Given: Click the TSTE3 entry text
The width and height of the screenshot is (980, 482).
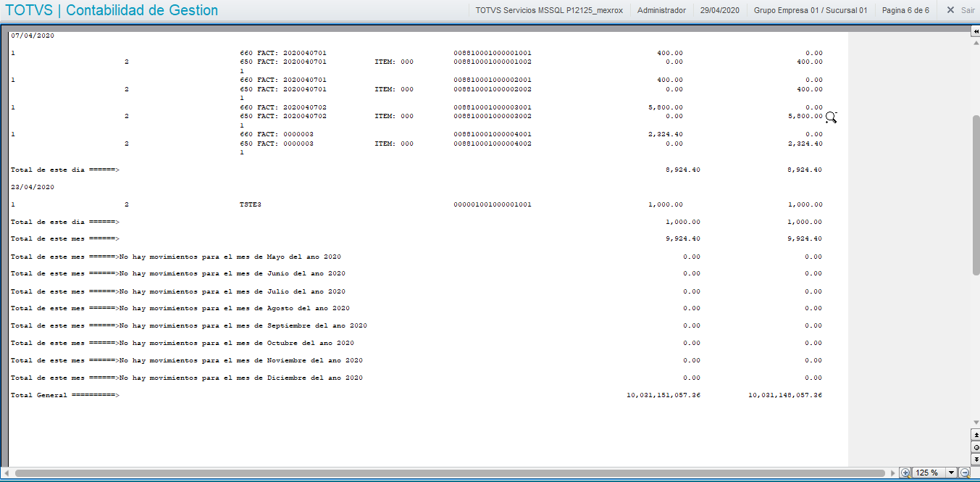Looking at the screenshot, I should pyautogui.click(x=251, y=204).
